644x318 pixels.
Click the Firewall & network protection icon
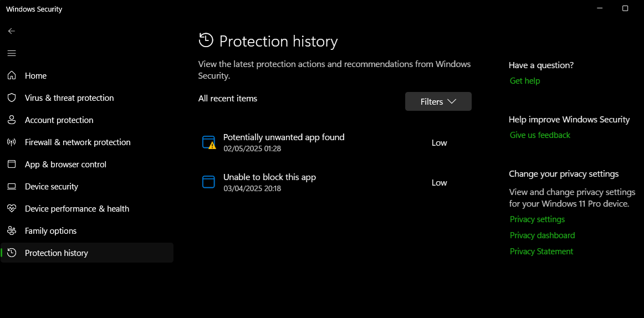coord(12,142)
